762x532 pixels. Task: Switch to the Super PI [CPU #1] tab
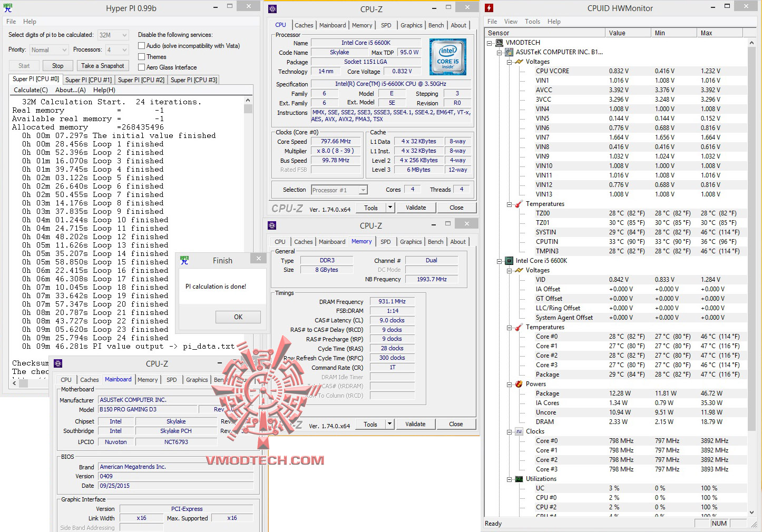click(x=89, y=80)
